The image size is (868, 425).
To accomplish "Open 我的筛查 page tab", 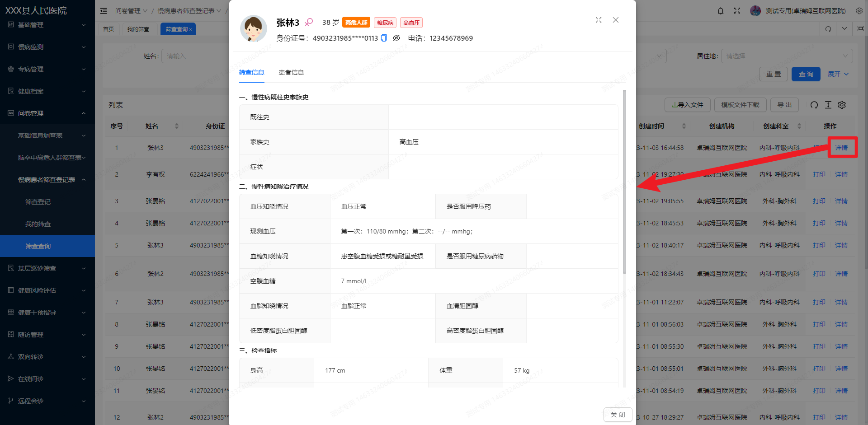I will tap(138, 29).
